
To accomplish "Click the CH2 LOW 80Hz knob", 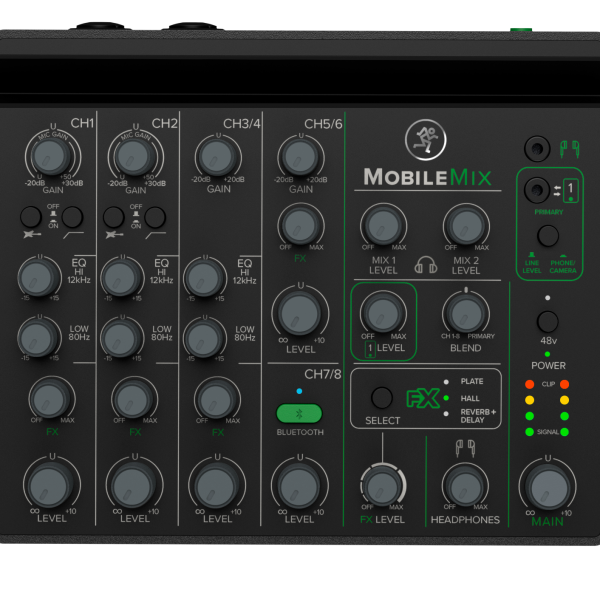I will 121,338.
